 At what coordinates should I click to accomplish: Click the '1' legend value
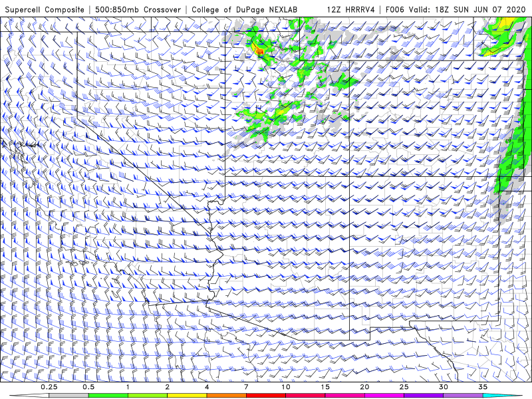pyautogui.click(x=128, y=387)
